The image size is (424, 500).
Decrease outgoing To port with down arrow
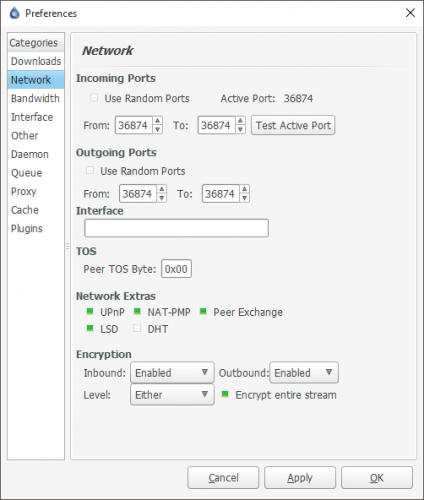point(244,198)
